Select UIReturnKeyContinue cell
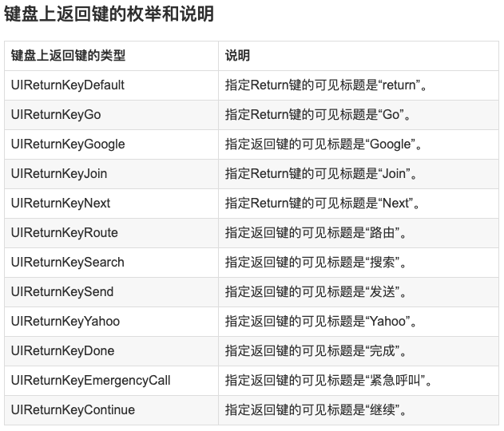Viewport: 504px width, 431px height. click(111, 410)
